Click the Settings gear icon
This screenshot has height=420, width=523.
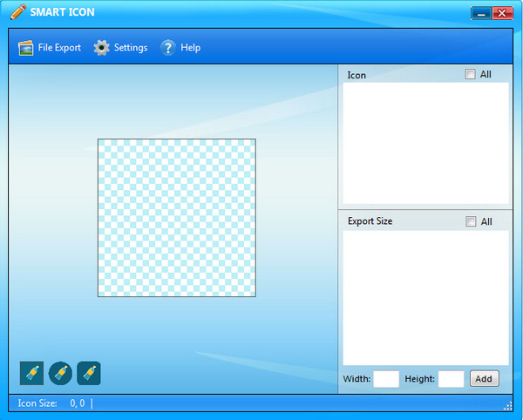pos(102,48)
